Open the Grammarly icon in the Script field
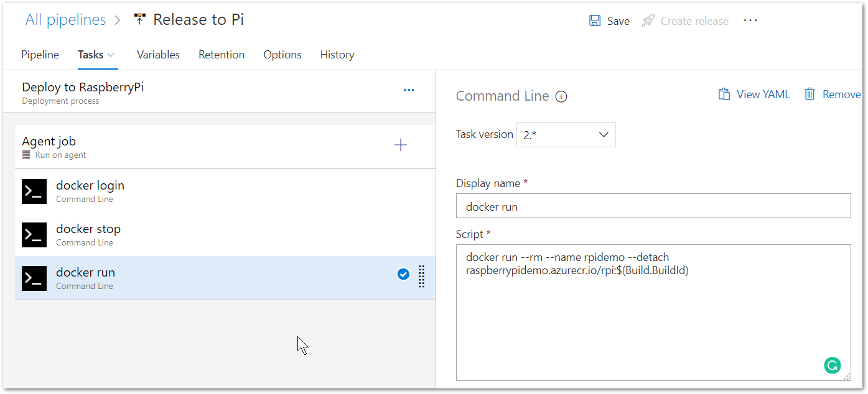Image resolution: width=868 pixels, height=394 pixels. coord(833,365)
